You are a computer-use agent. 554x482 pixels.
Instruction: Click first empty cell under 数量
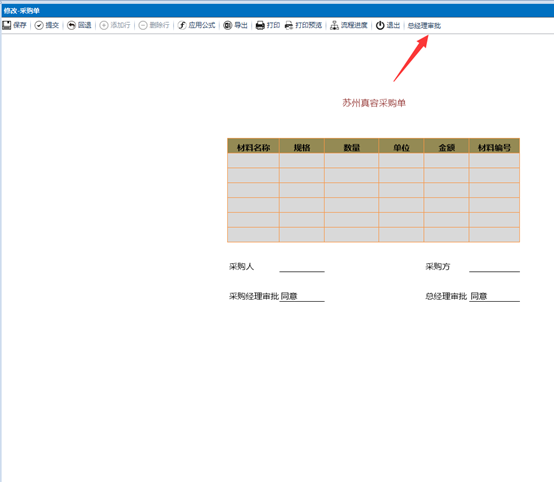tap(352, 160)
